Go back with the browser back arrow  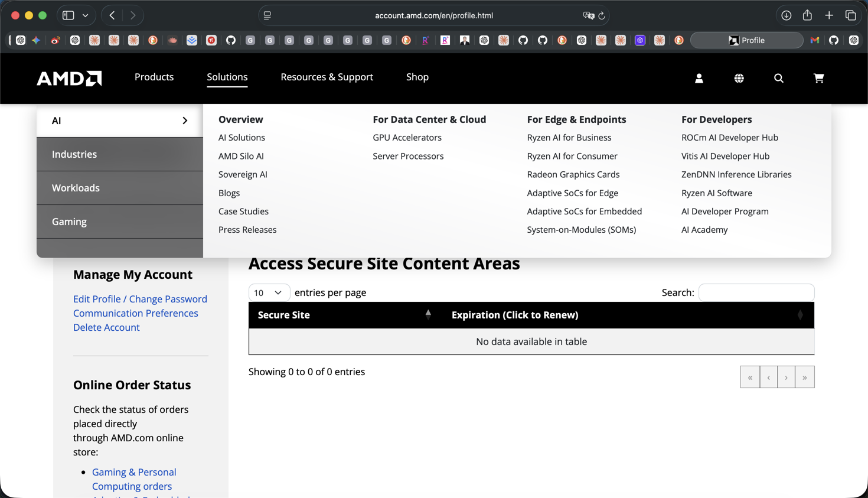[112, 15]
